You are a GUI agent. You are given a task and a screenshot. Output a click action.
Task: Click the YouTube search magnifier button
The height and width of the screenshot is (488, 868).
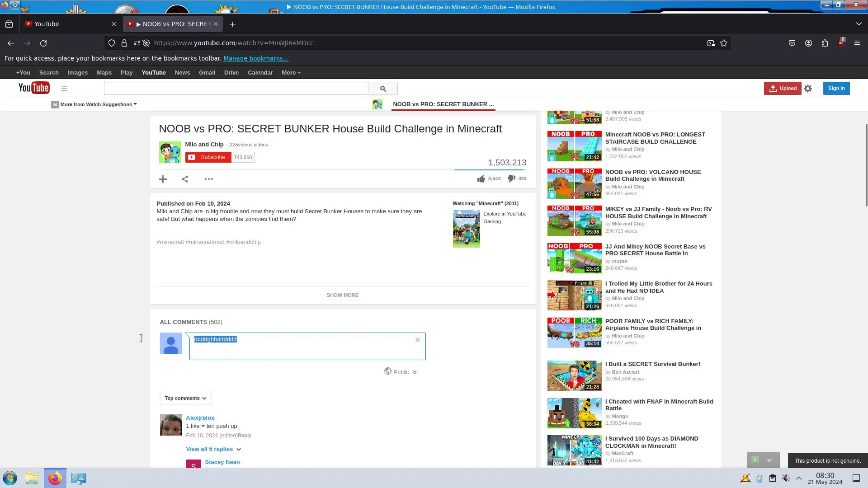[383, 89]
